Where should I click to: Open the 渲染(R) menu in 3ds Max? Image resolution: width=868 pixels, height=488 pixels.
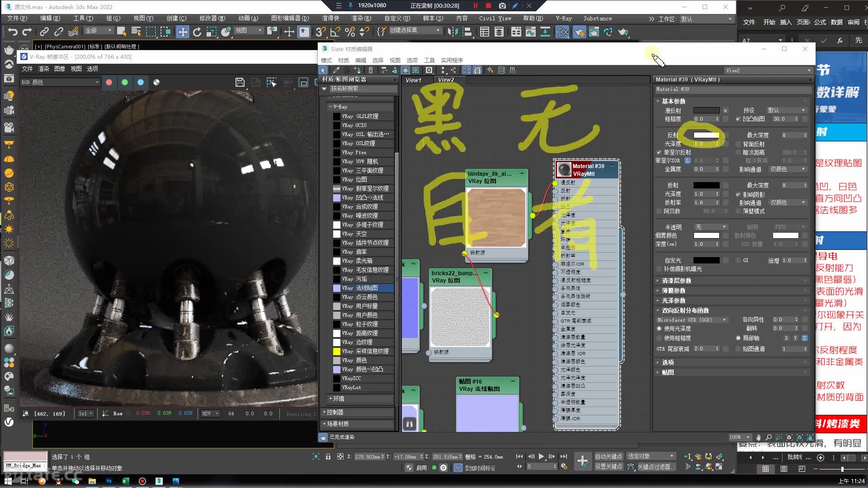point(361,19)
